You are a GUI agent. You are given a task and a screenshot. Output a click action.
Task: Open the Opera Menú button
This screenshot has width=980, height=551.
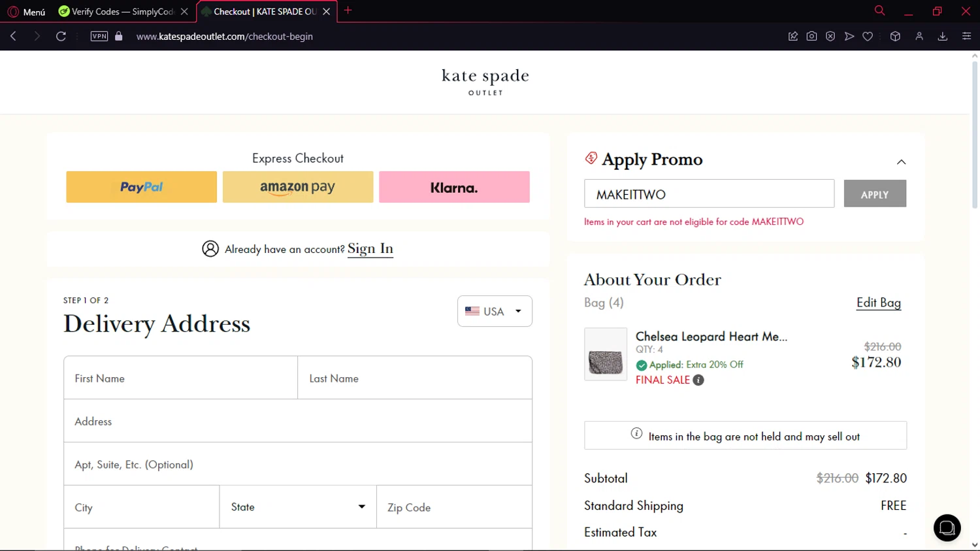26,12
